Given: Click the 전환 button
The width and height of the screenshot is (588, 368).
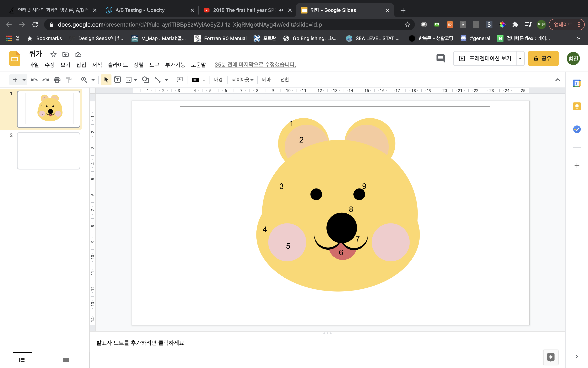Looking at the screenshot, I should coord(285,80).
